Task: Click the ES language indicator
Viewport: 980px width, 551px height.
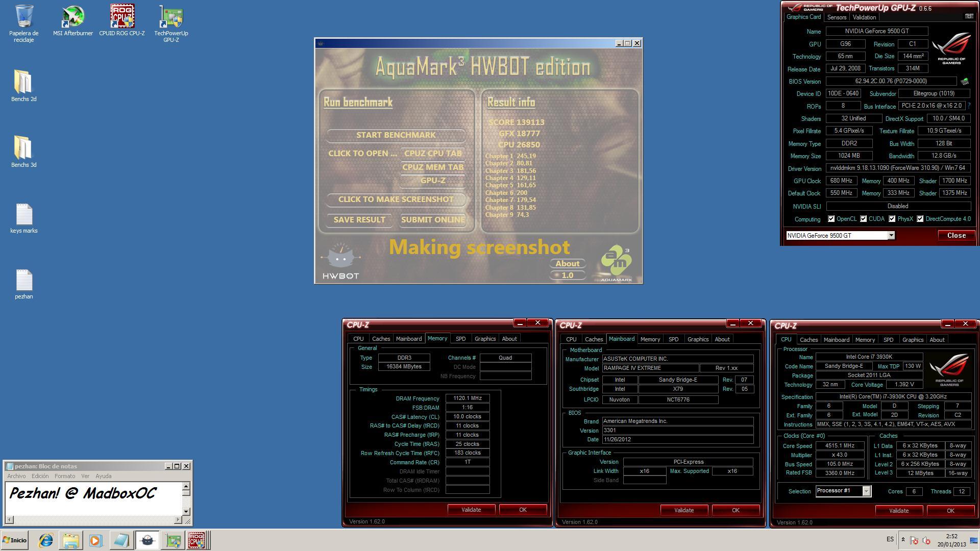Action: (x=890, y=540)
